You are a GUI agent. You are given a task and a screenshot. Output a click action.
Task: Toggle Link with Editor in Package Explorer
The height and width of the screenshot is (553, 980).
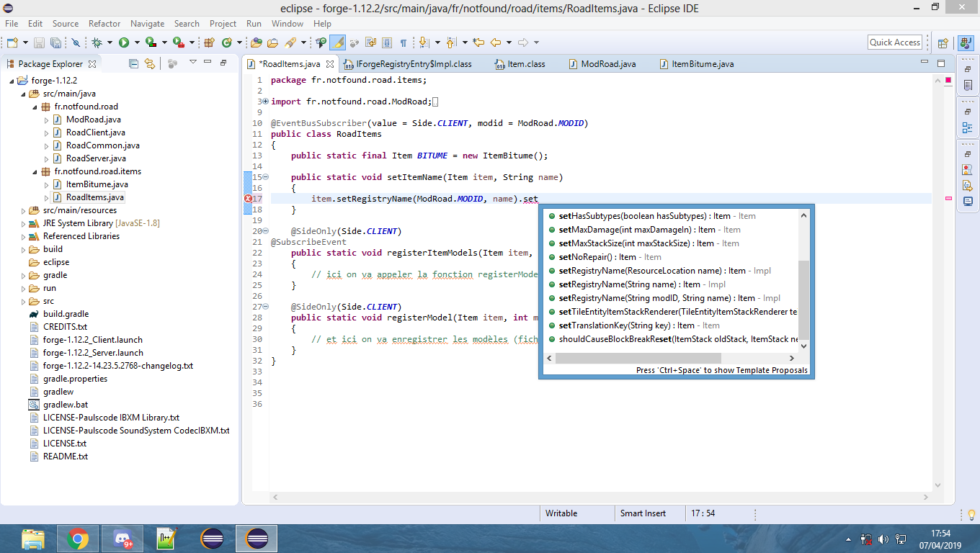coord(149,63)
